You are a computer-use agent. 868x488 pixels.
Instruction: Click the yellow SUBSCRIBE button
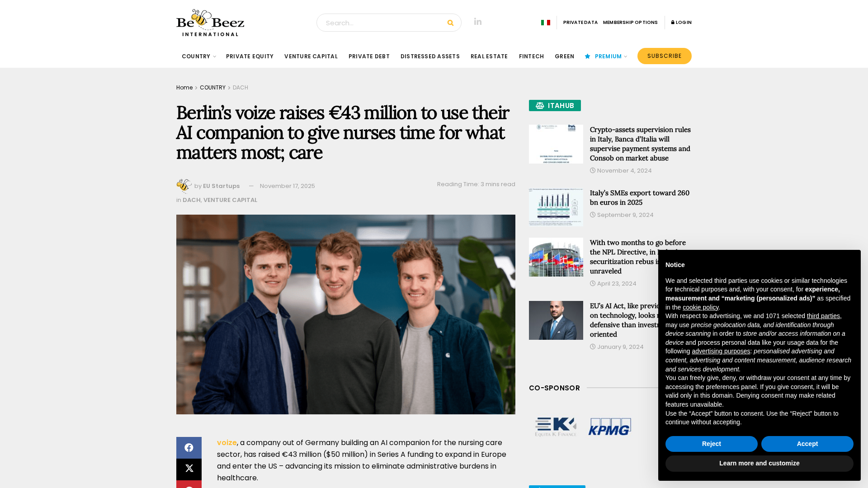pyautogui.click(x=664, y=56)
